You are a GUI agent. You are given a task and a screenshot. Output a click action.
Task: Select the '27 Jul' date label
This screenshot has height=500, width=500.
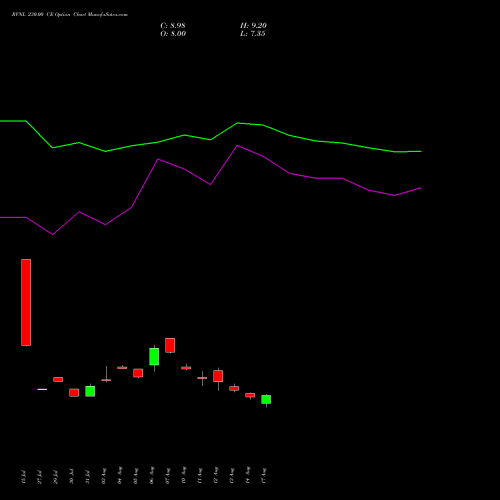(39, 477)
